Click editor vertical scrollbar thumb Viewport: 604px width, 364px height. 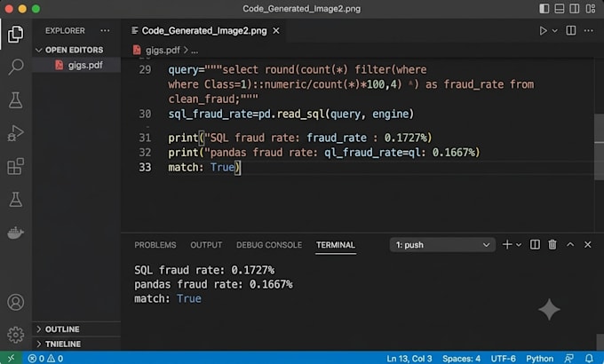coord(599,146)
